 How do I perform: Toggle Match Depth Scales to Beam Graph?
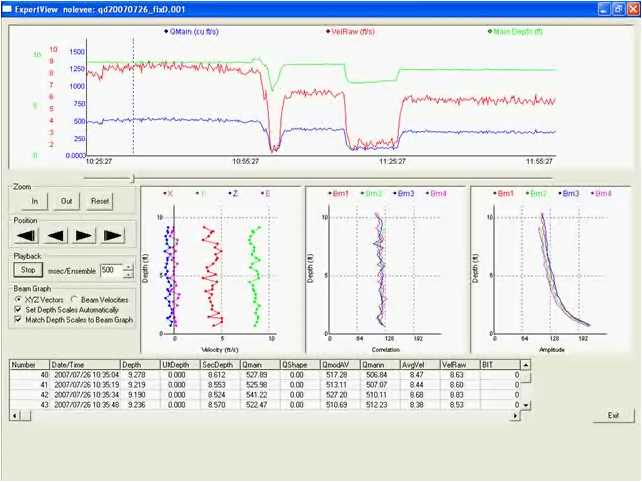(18, 320)
